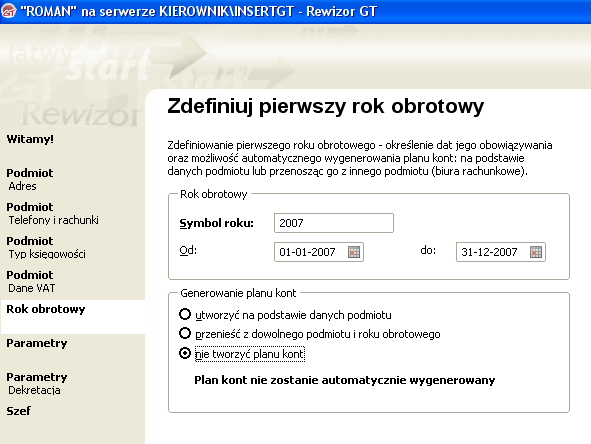Image resolution: width=591 pixels, height=444 pixels.
Task: Click the window title bar text
Action: tap(199, 11)
